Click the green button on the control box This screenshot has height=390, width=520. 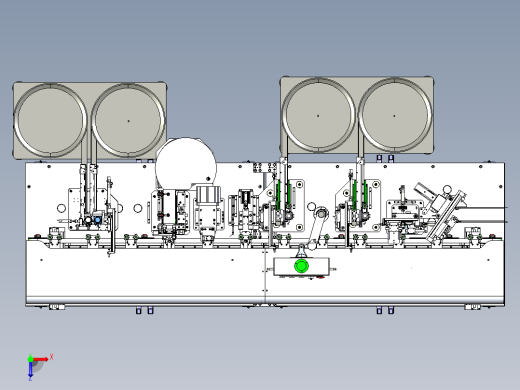coord(301,266)
